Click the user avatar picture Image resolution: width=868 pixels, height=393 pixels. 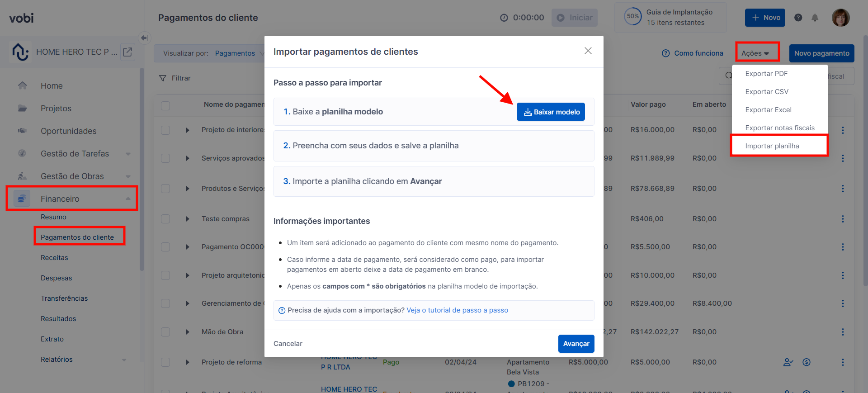[x=841, y=18]
